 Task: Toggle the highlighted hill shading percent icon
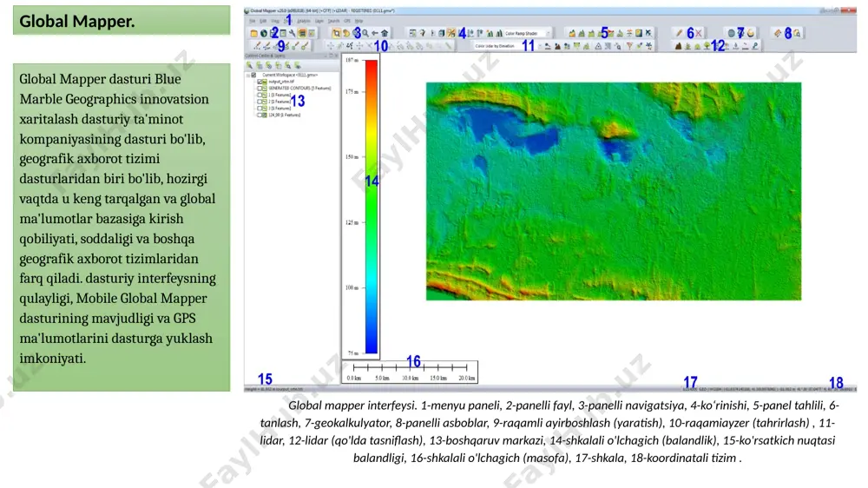451,33
